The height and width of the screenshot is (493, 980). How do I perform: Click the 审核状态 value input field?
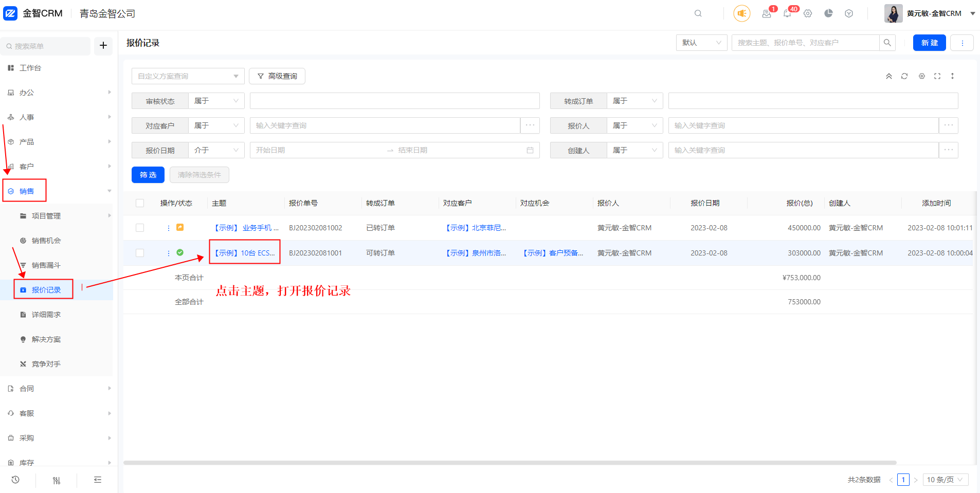[395, 101]
